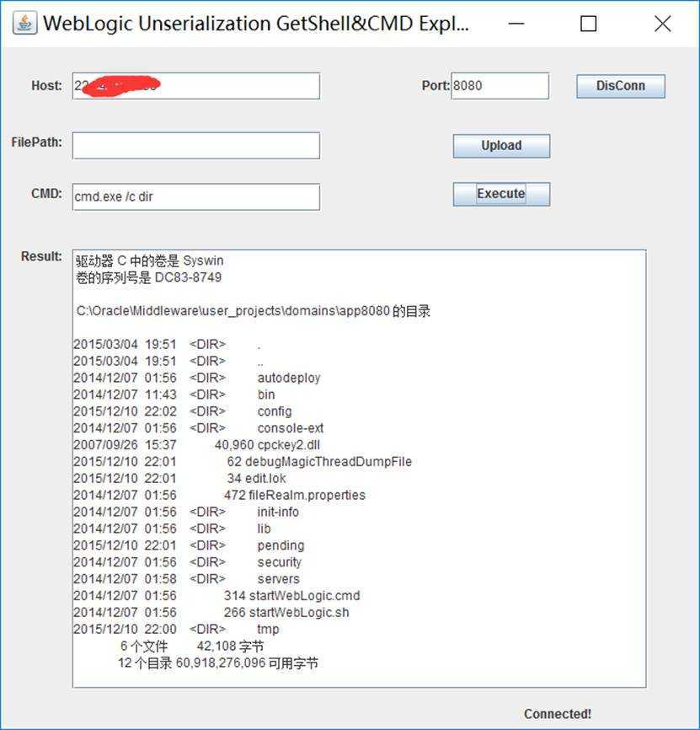Image resolution: width=700 pixels, height=730 pixels.
Task: Select the console-ext directory row
Action: [x=199, y=428]
